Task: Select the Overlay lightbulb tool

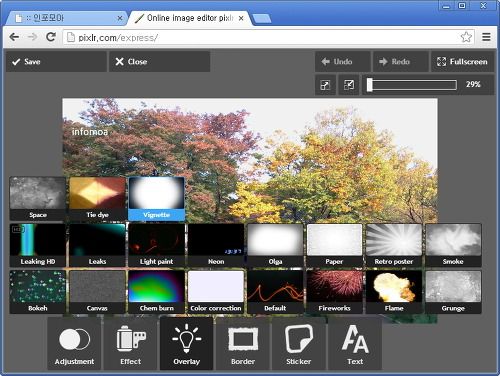Action: 186,344
